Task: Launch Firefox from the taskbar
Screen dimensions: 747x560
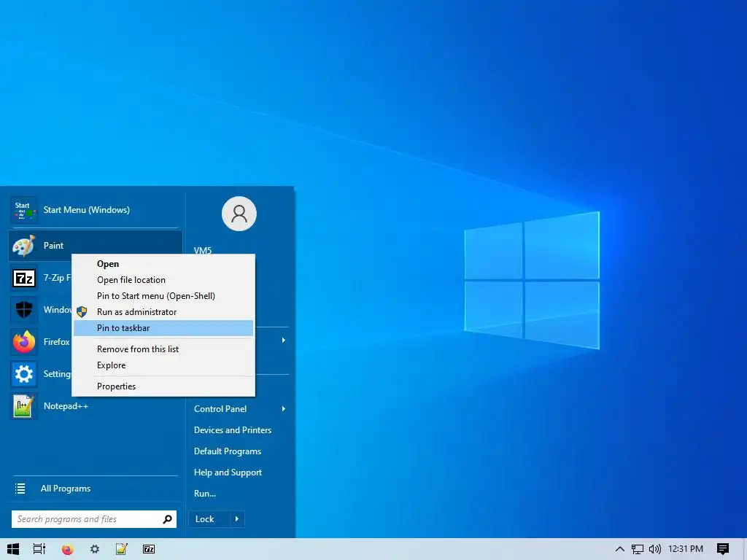Action: [x=68, y=549]
